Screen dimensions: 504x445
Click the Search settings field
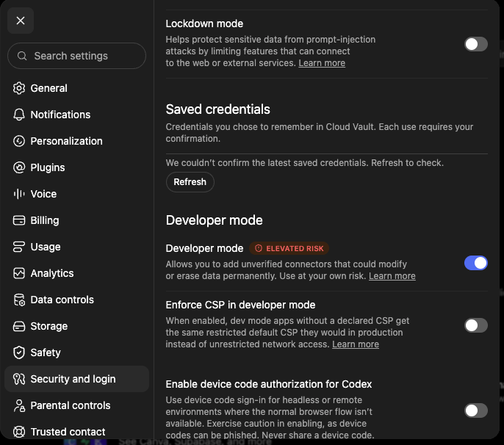(x=76, y=56)
